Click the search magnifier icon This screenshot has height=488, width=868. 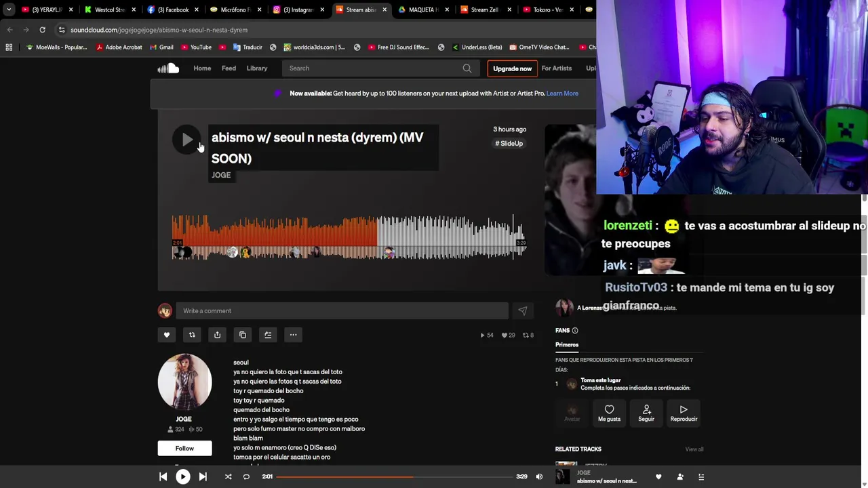(467, 68)
